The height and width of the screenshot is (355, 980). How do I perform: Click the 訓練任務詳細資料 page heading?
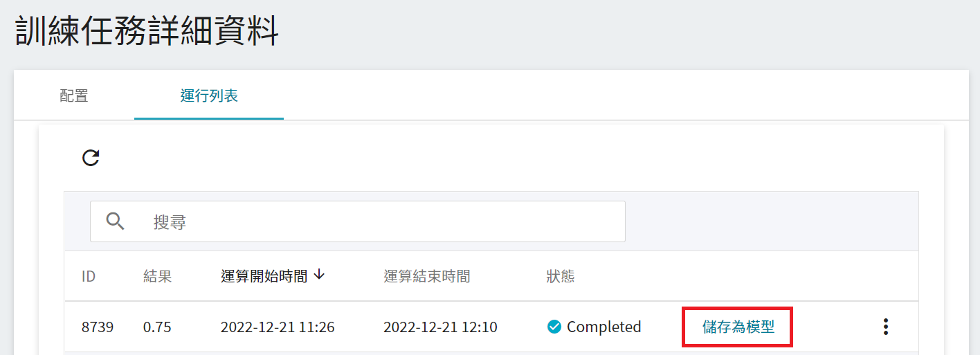(x=147, y=30)
